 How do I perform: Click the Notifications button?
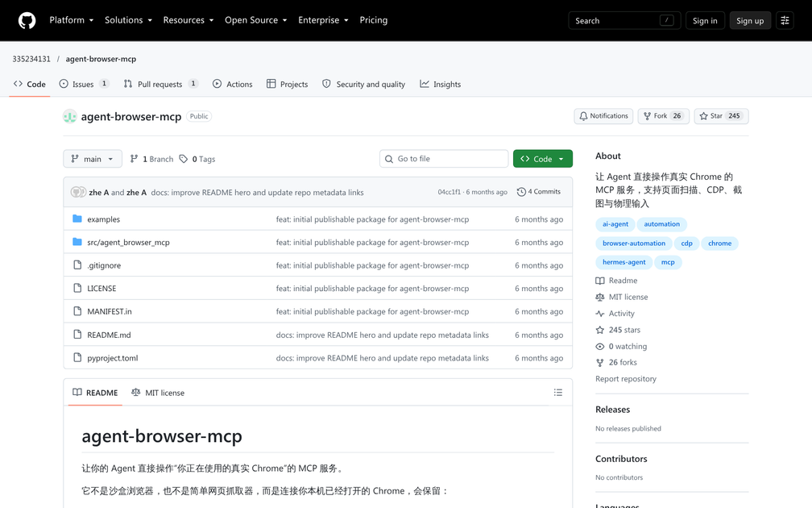pyautogui.click(x=603, y=116)
